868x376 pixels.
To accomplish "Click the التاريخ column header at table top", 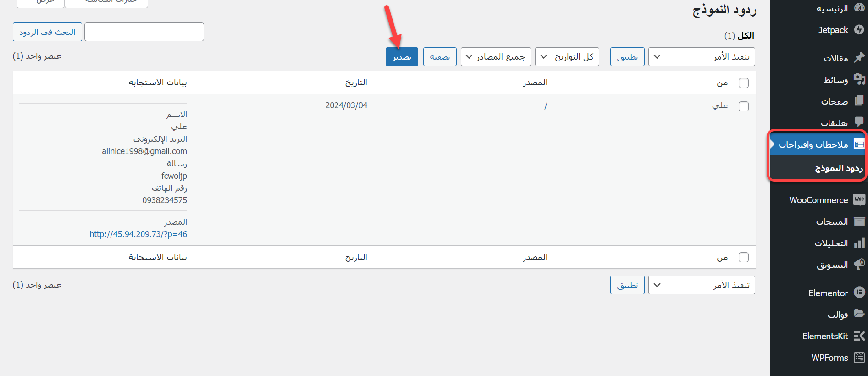I will coord(356,83).
